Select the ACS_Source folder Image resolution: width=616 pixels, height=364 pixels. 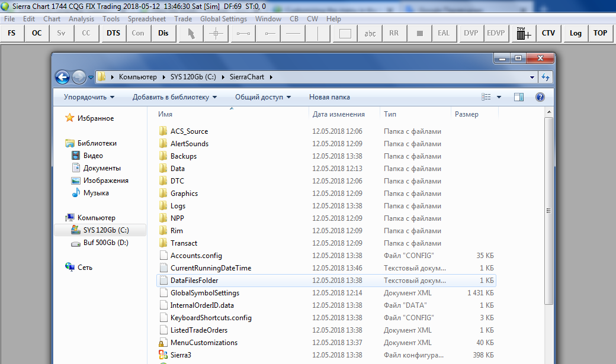tap(189, 131)
